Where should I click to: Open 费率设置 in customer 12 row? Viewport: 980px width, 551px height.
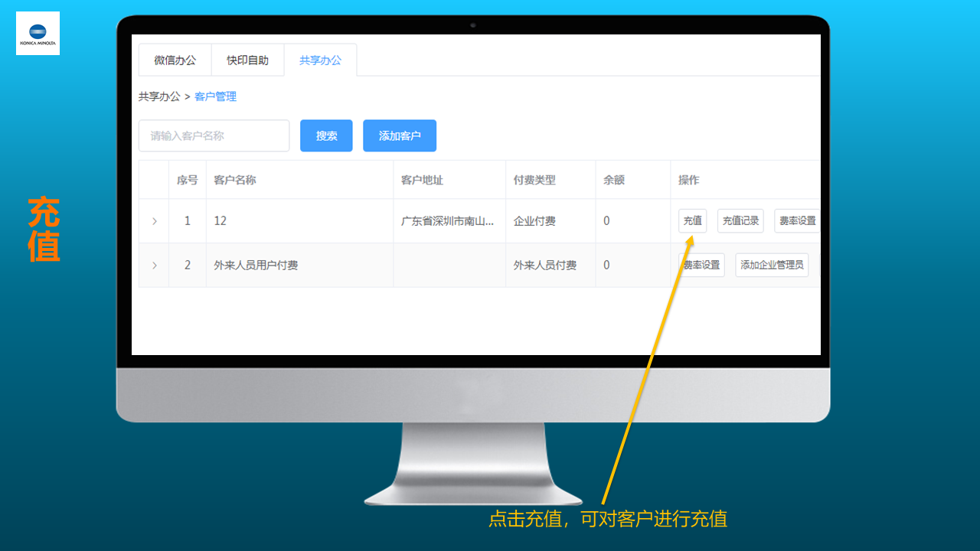click(797, 221)
